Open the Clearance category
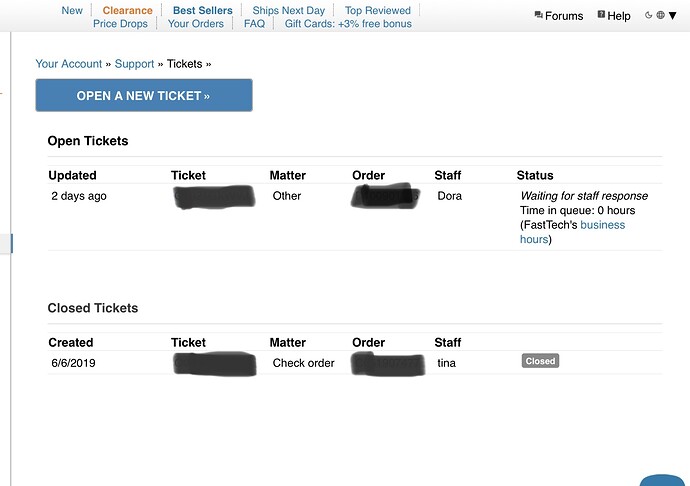The width and height of the screenshot is (690, 486). click(x=127, y=10)
